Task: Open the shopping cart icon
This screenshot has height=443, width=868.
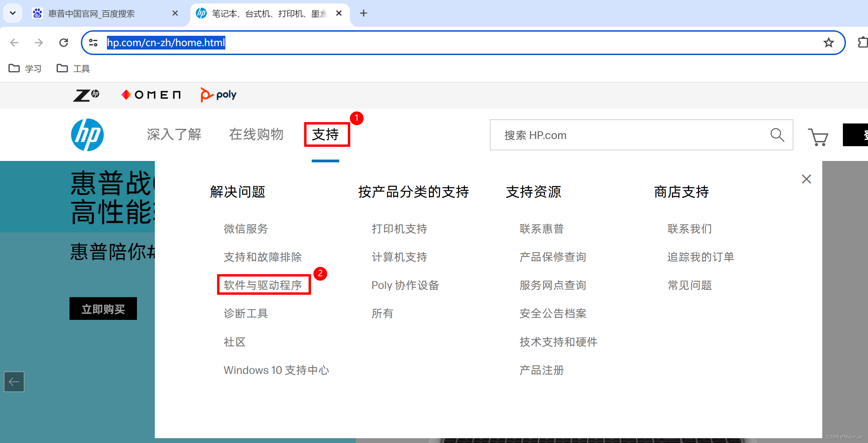Action: (x=818, y=137)
